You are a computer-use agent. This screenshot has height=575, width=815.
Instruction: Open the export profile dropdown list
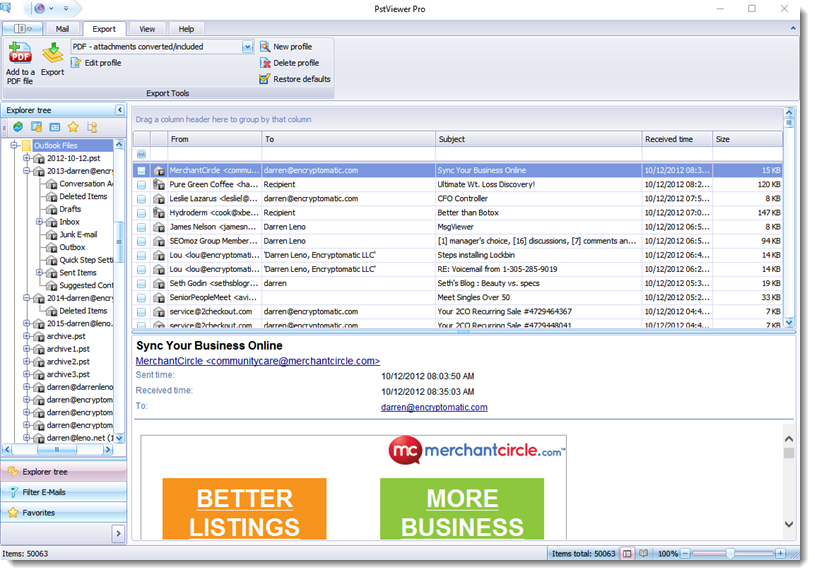coord(247,47)
